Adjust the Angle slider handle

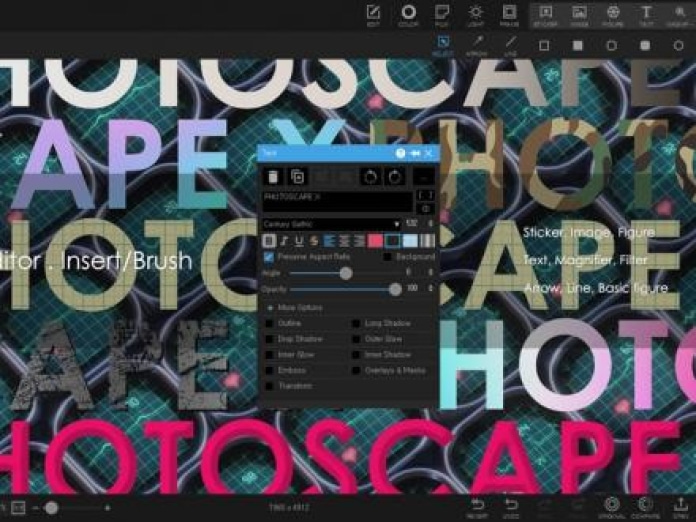346,273
